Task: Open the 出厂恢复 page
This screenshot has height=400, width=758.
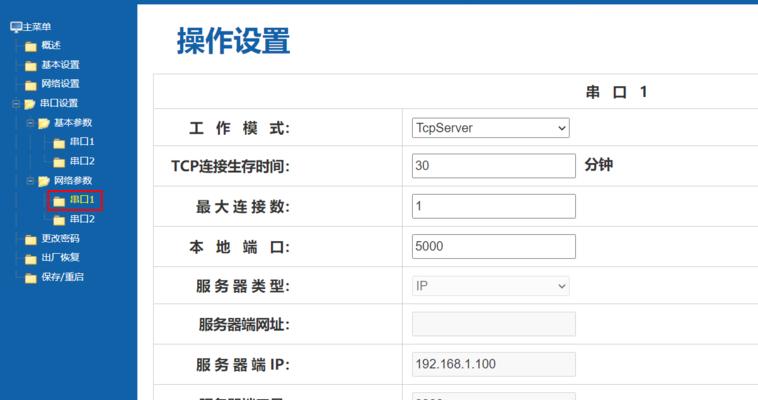Action: (x=60, y=257)
